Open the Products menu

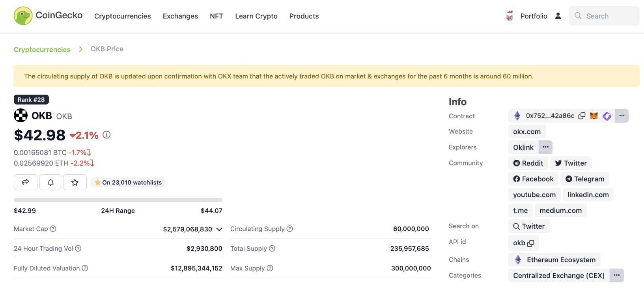tap(304, 16)
